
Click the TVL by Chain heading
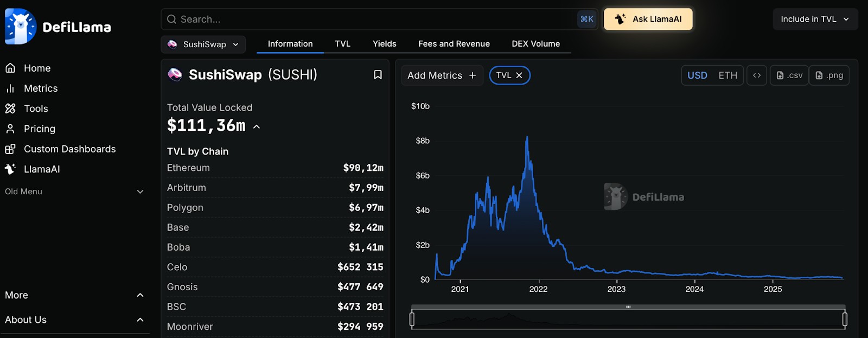pyautogui.click(x=197, y=151)
